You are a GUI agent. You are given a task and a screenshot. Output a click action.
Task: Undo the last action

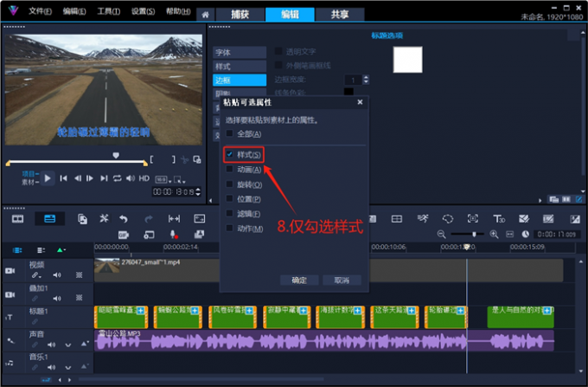[x=124, y=218]
